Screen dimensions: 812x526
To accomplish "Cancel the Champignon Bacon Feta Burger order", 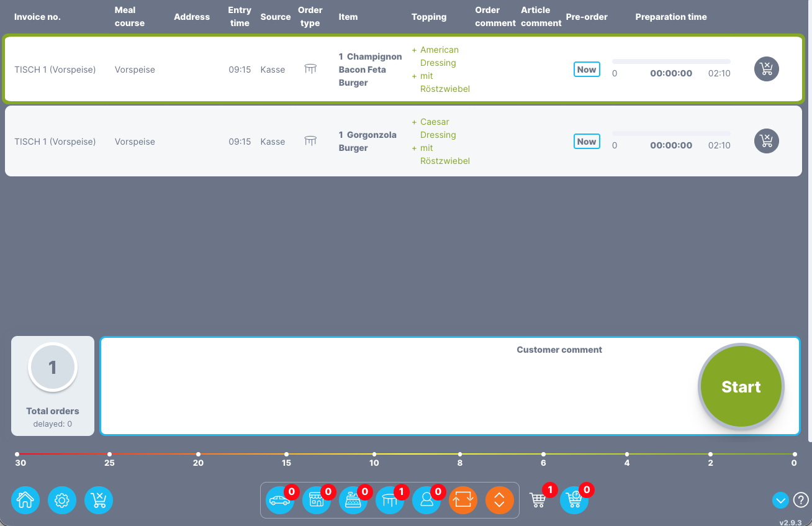I will point(767,69).
